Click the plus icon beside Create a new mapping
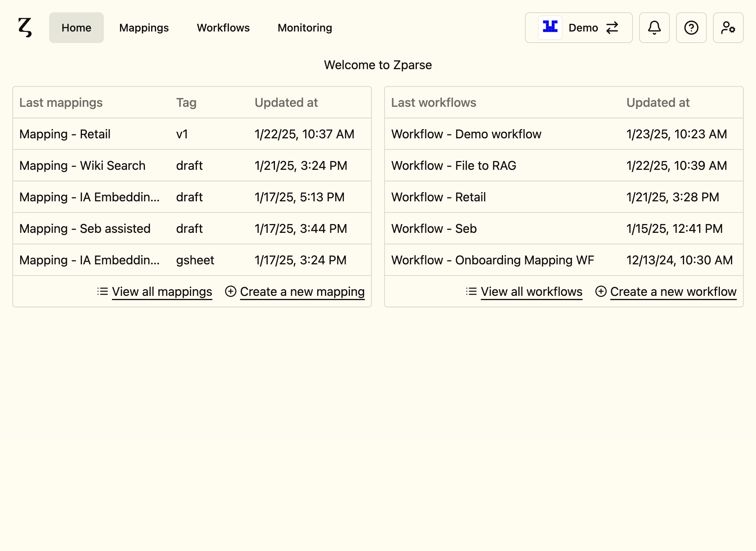 point(231,291)
